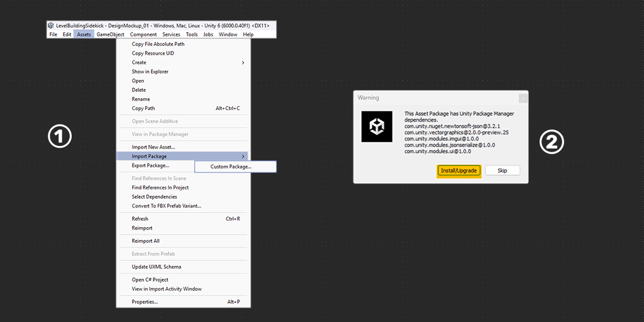Close the Warning dialog
The width and height of the screenshot is (644, 322).
tap(523, 98)
